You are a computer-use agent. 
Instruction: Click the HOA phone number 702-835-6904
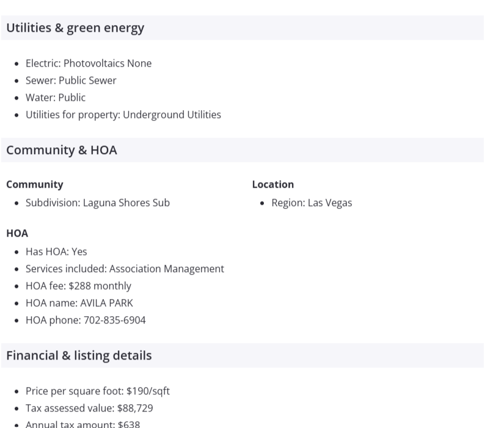(x=86, y=320)
